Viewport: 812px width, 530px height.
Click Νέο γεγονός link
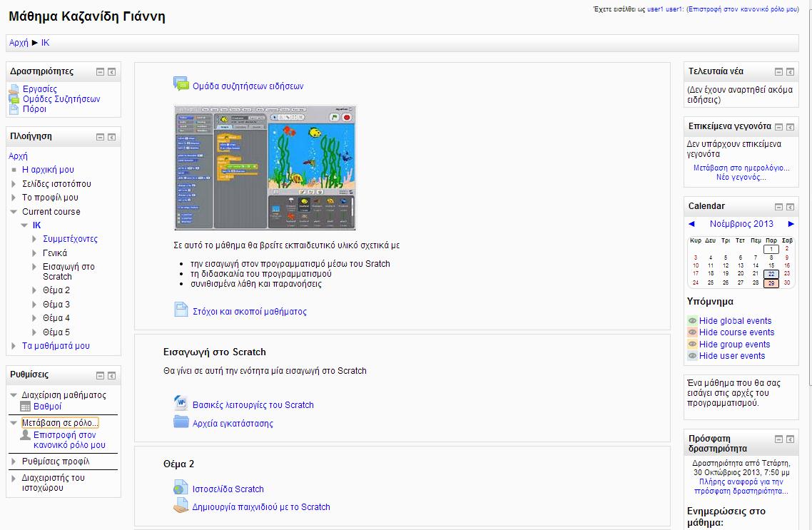tap(741, 177)
